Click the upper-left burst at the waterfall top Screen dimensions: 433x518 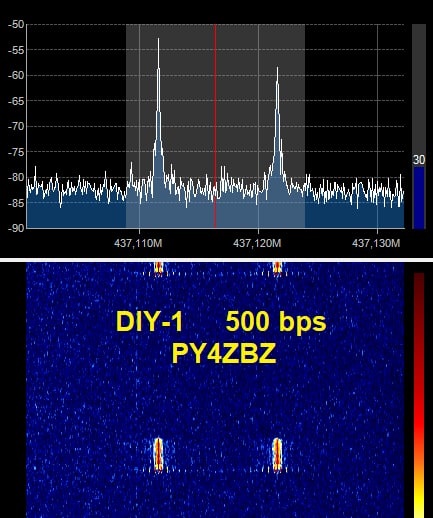pyautogui.click(x=158, y=269)
